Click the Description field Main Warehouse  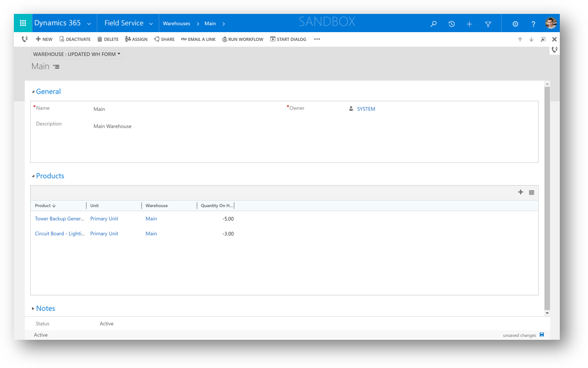(112, 126)
